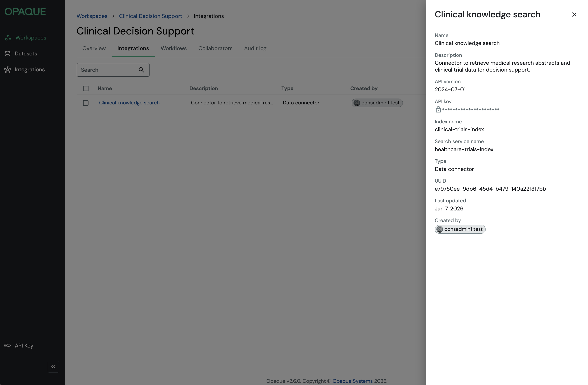Click consadmin1 test avatar in details panel
Screen dimensions: 588x385
click(x=440, y=229)
